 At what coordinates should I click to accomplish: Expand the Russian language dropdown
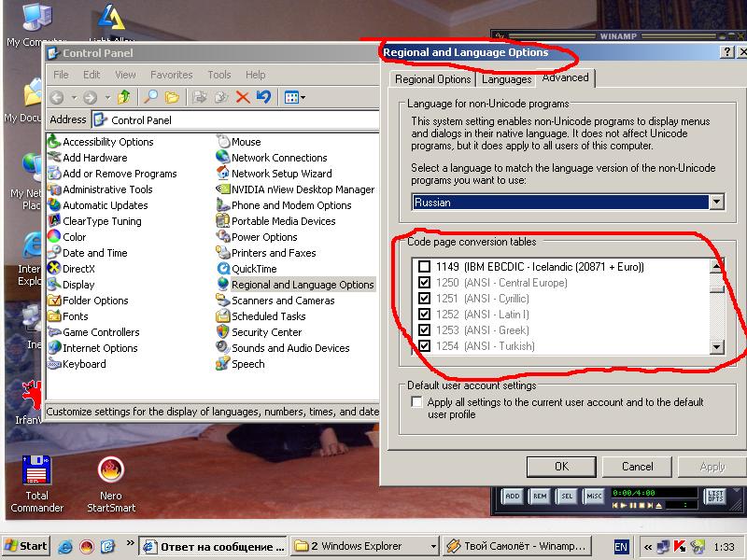716,202
